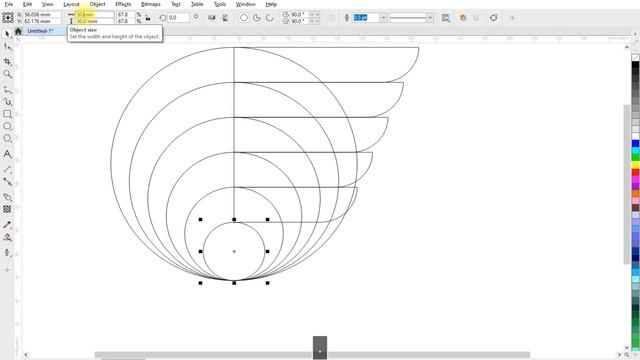
Task: Click the object width field
Action: pyautogui.click(x=95, y=14)
